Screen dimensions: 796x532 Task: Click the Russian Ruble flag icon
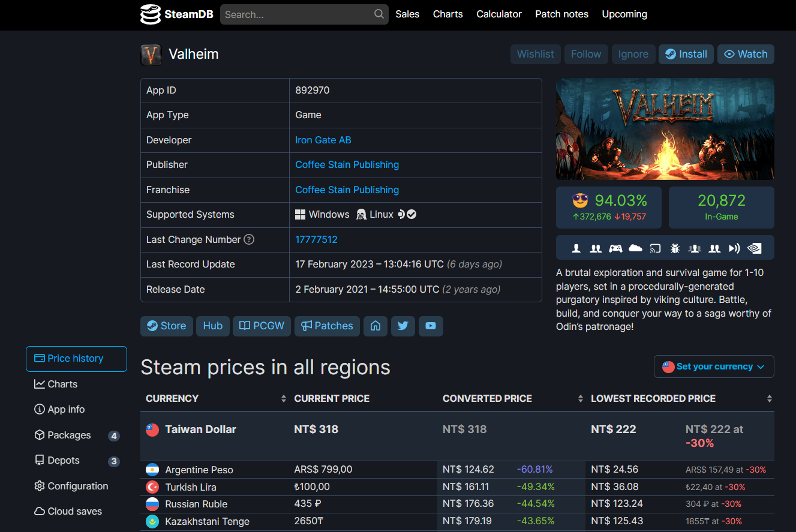[152, 504]
